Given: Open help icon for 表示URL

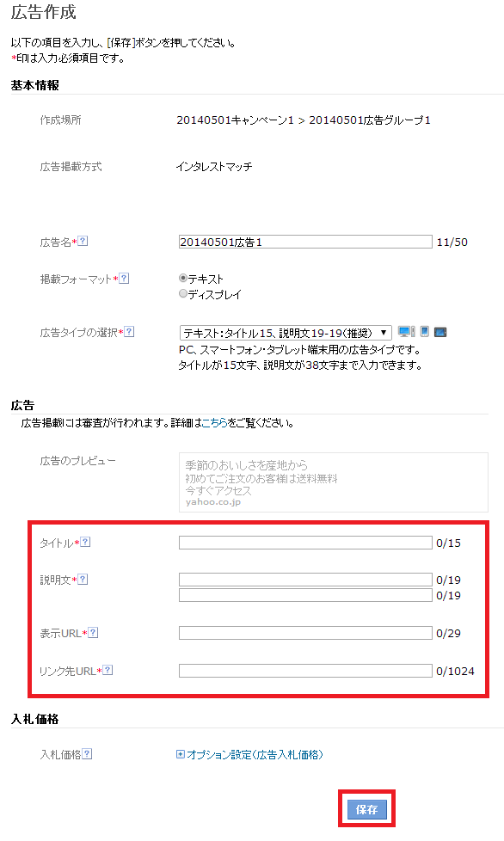Looking at the screenshot, I should (93, 633).
